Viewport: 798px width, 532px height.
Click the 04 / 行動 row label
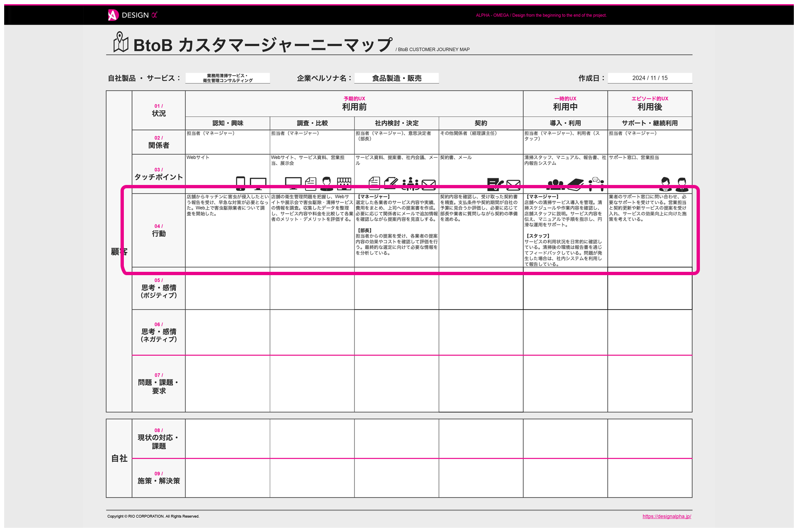pyautogui.click(x=159, y=231)
